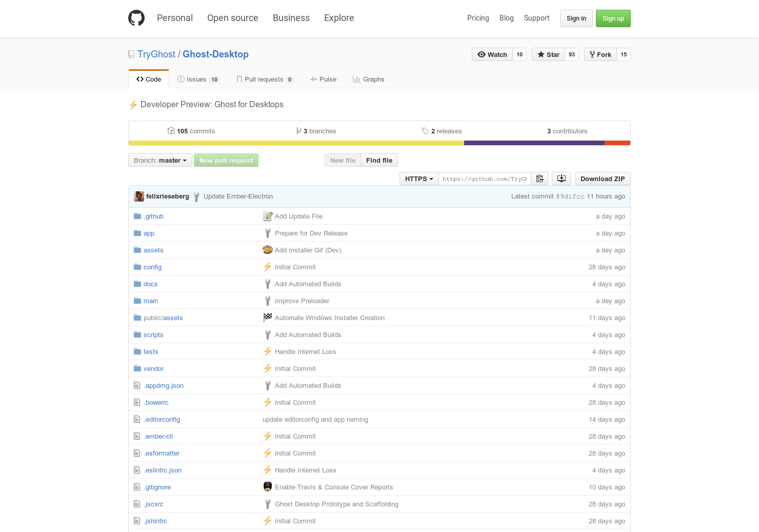Image resolution: width=759 pixels, height=532 pixels.
Task: Click the eye icon on the Watch button
Action: (x=482, y=54)
